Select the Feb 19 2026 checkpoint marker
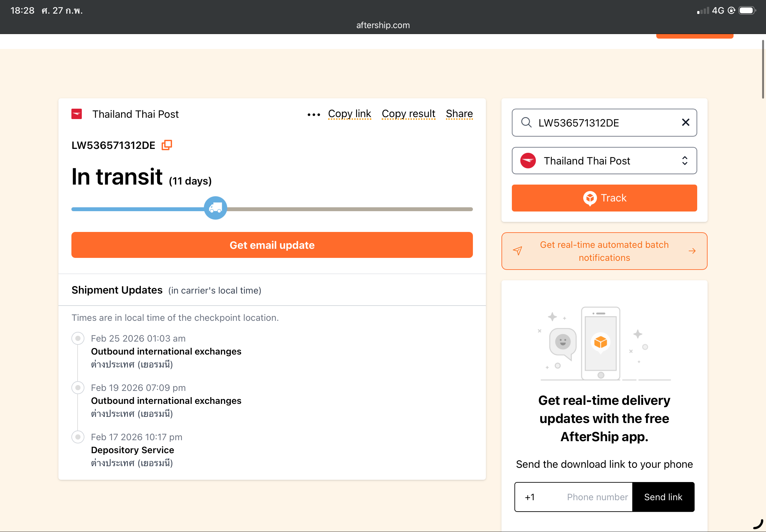The height and width of the screenshot is (532, 766). [x=78, y=388]
